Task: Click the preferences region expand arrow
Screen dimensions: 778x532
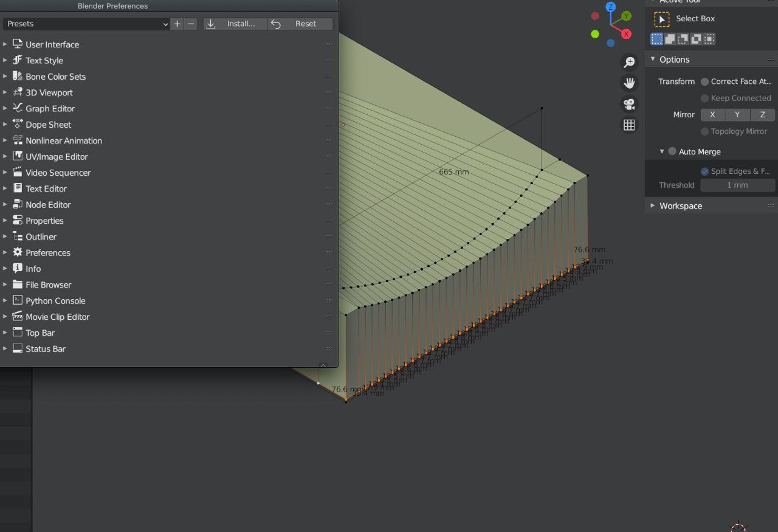Action: [x=323, y=365]
